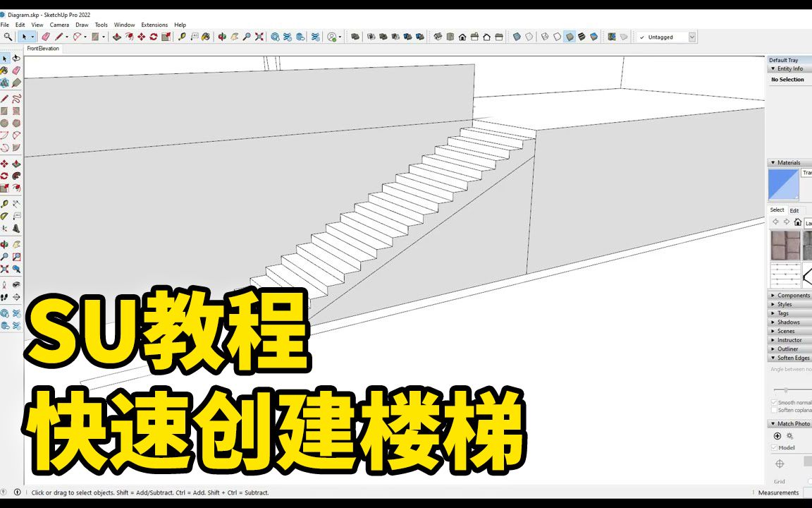Open the Zoom tool
Viewport: 812px width, 508px height.
tap(7, 256)
